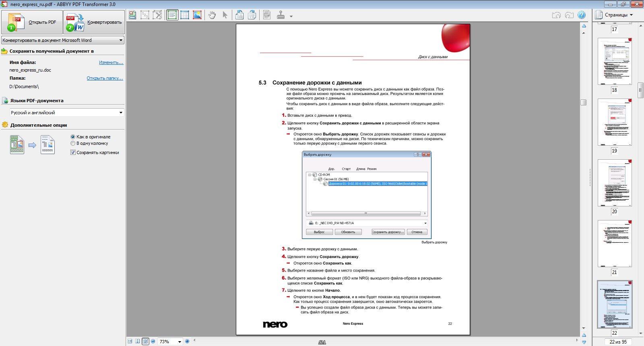Click the analyze page layout icon
The height and width of the screenshot is (346, 644).
coord(132,15)
